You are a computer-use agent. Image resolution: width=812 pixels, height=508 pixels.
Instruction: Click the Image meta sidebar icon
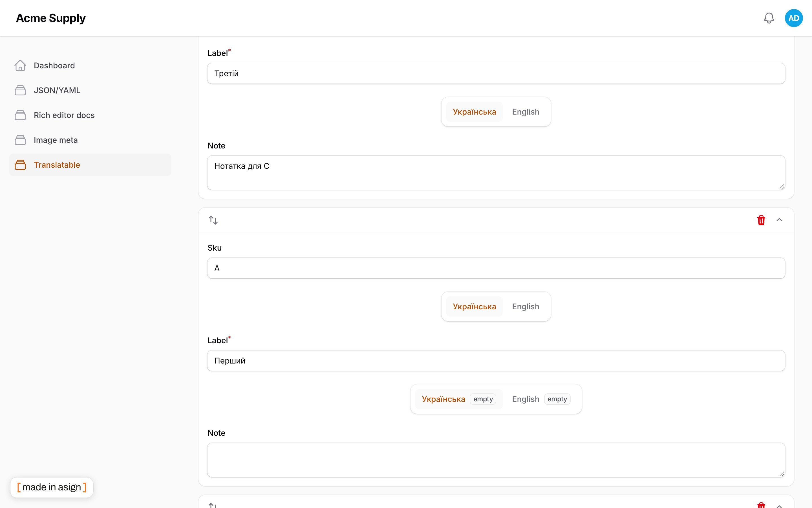(x=20, y=140)
